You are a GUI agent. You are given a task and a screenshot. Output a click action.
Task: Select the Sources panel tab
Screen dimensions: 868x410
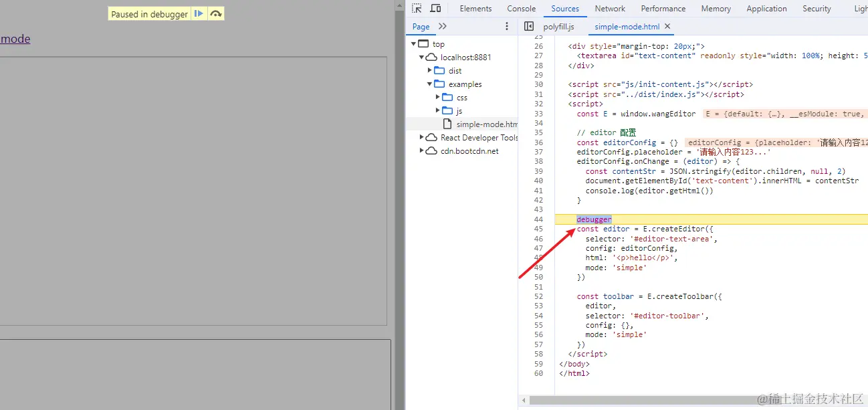point(565,9)
